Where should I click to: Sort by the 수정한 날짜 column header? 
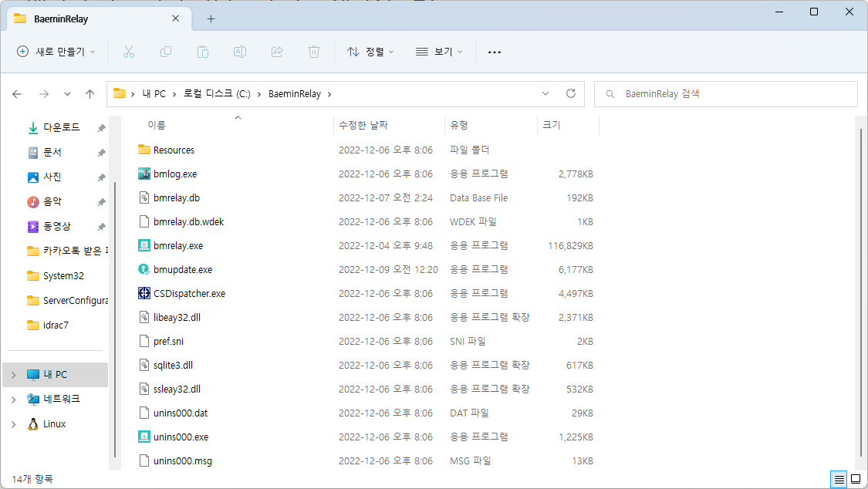(389, 126)
